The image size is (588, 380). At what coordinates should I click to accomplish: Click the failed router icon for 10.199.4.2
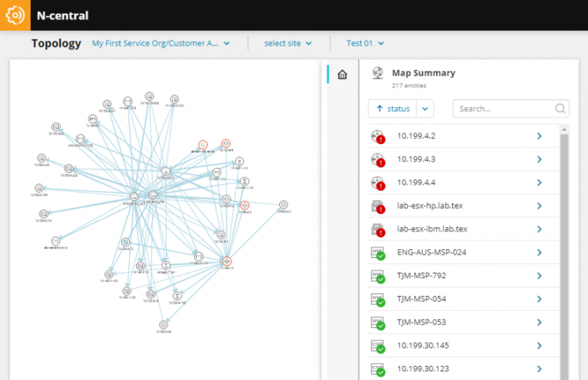378,137
